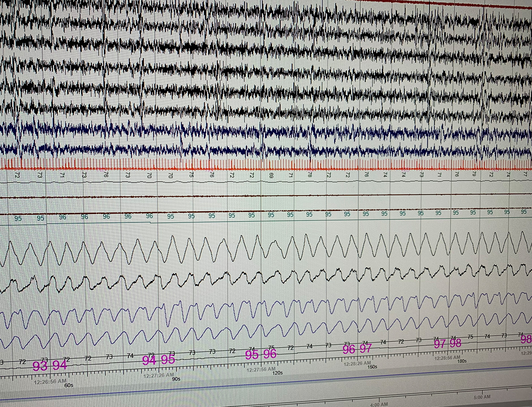Select the 12:27:26 AM time marker
The width and height of the screenshot is (532, 407).
(159, 375)
